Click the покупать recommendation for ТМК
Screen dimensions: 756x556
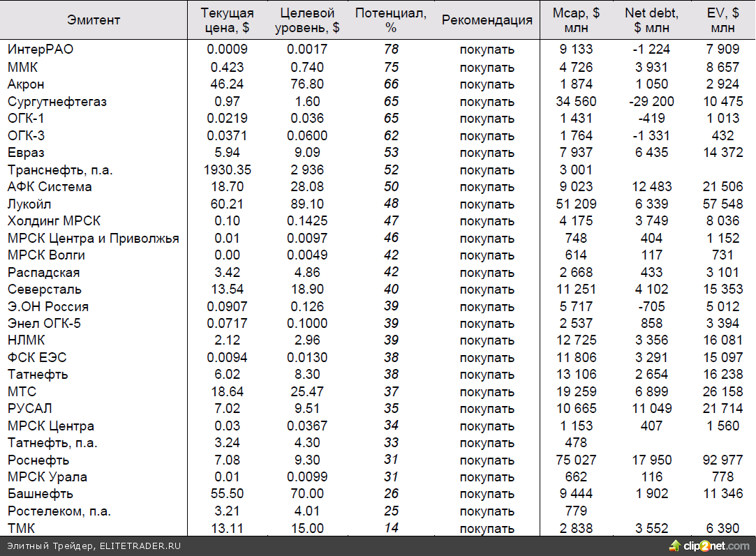click(487, 528)
